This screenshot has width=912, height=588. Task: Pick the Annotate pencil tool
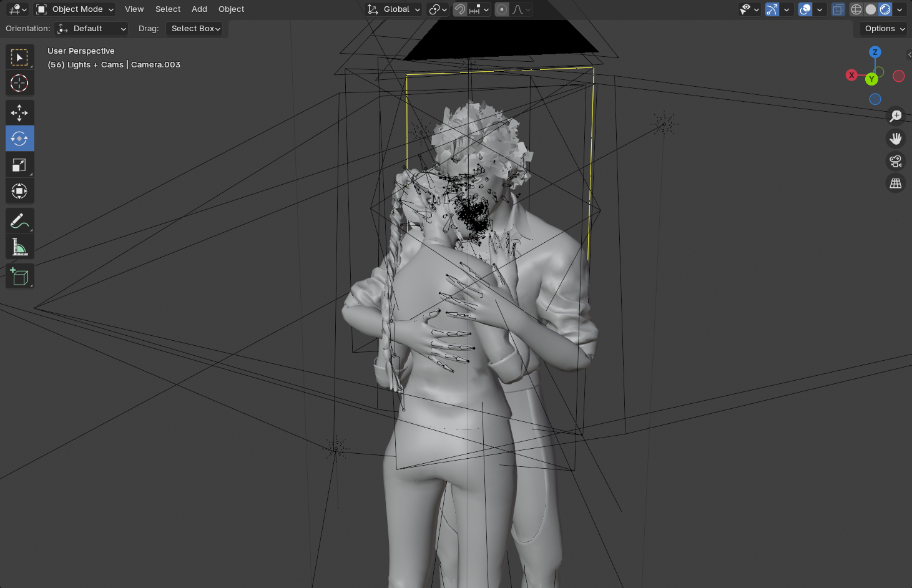[x=19, y=220]
